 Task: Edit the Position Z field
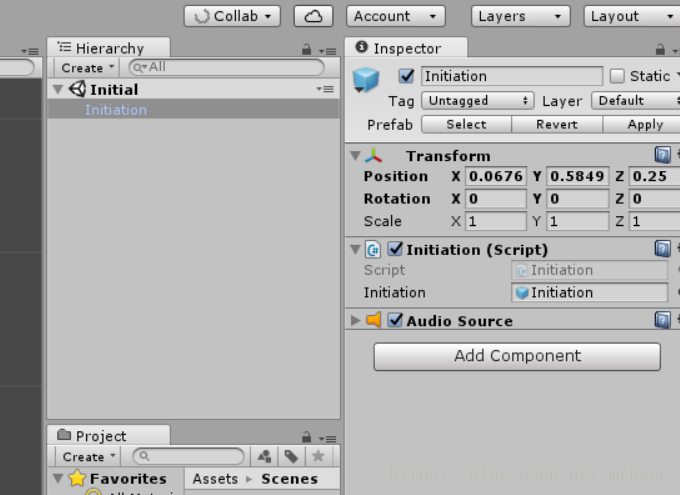click(654, 176)
